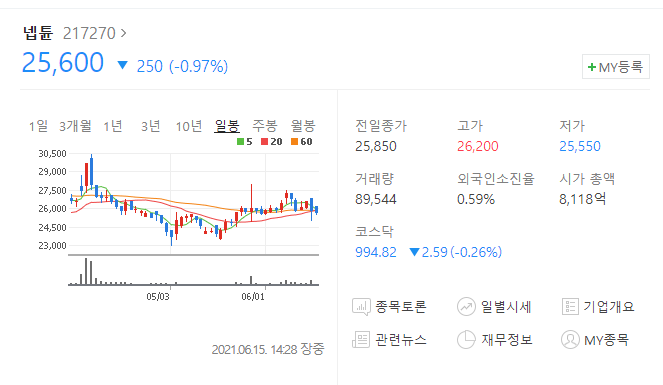Click the 고가 value 26,200
Viewport: 663px width, 385px height.
[478, 146]
